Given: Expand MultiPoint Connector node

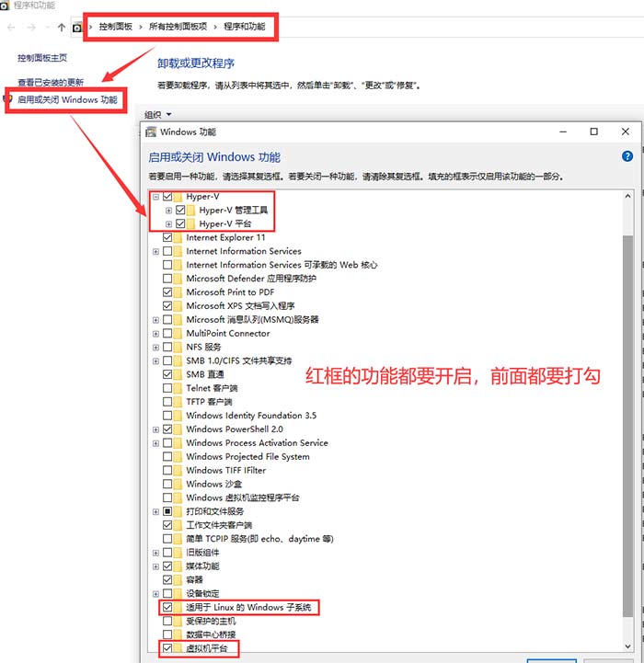Looking at the screenshot, I should pos(155,334).
